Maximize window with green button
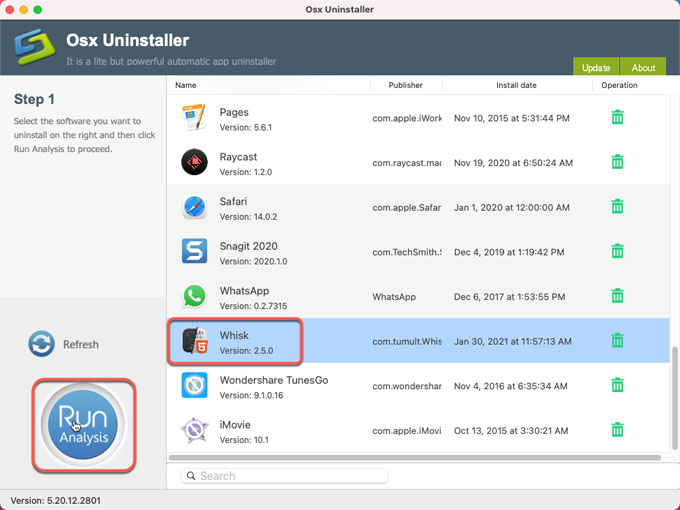The height and width of the screenshot is (510, 680). pos(38,10)
